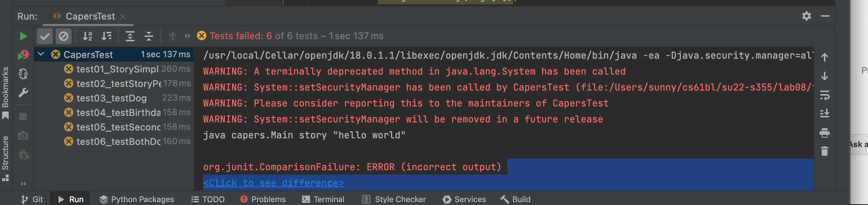Image resolution: width=868 pixels, height=205 pixels.
Task: Rerun failed tests
Action: tap(23, 55)
